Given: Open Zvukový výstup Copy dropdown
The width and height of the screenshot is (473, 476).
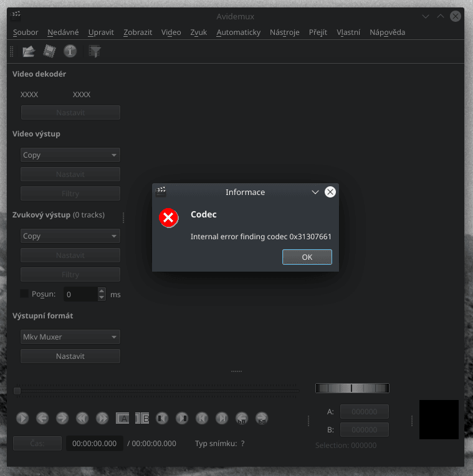Looking at the screenshot, I should [x=70, y=236].
